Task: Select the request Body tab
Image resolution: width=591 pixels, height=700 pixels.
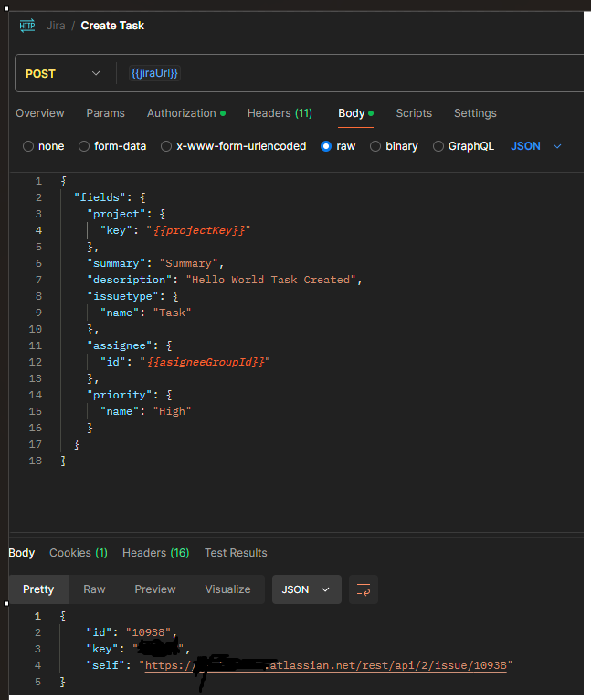Action: [x=355, y=113]
